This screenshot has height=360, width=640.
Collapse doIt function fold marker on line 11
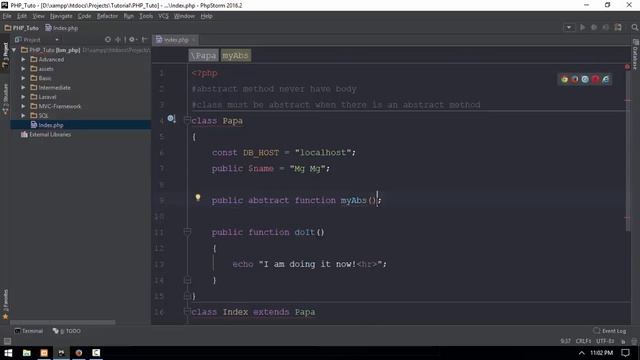tap(187, 232)
